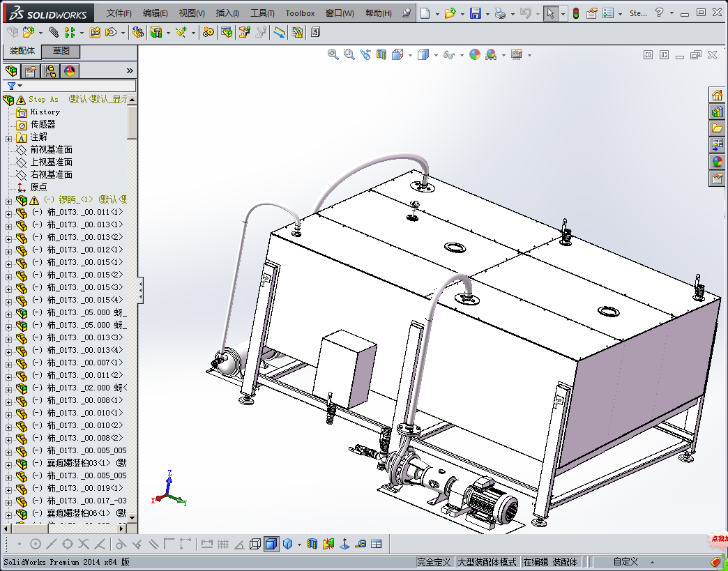Click the Rebuild traffic light icon
Image resolution: width=728 pixels, height=571 pixels.
point(576,13)
